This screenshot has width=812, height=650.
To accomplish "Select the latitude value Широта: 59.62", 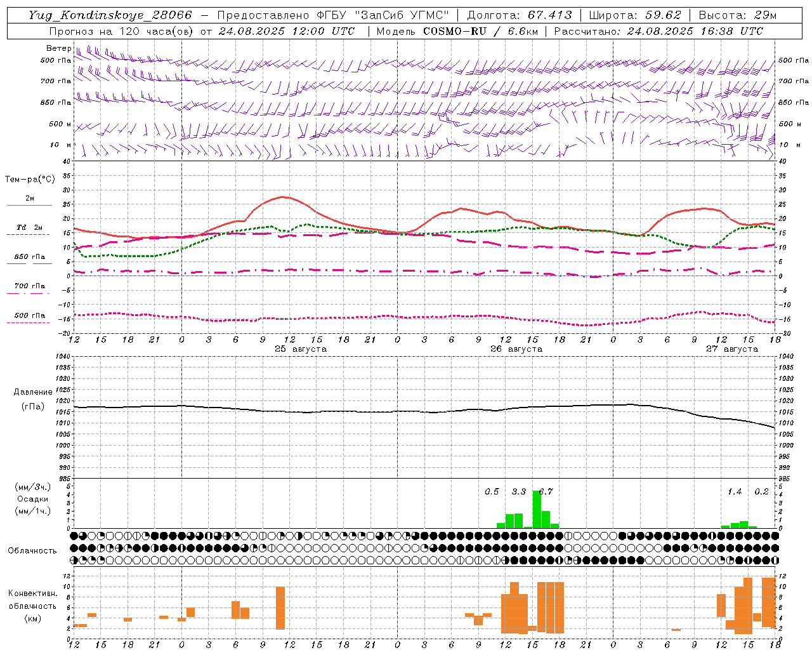I will [x=635, y=15].
